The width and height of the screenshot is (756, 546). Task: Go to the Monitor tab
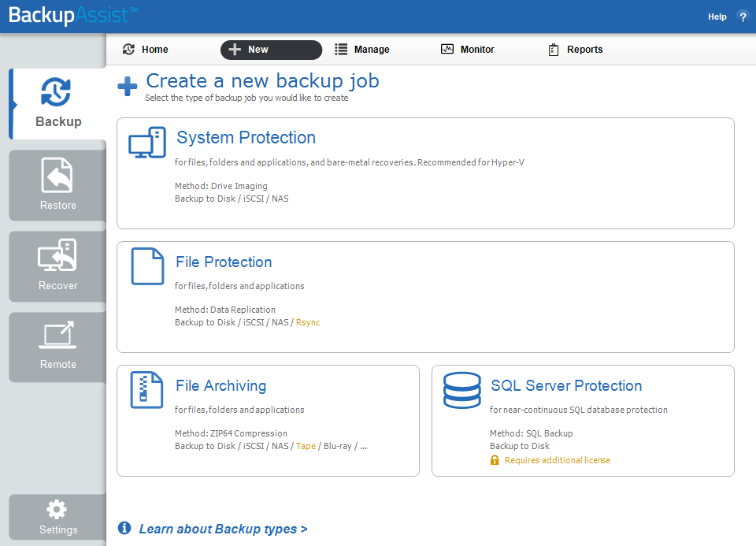point(468,49)
